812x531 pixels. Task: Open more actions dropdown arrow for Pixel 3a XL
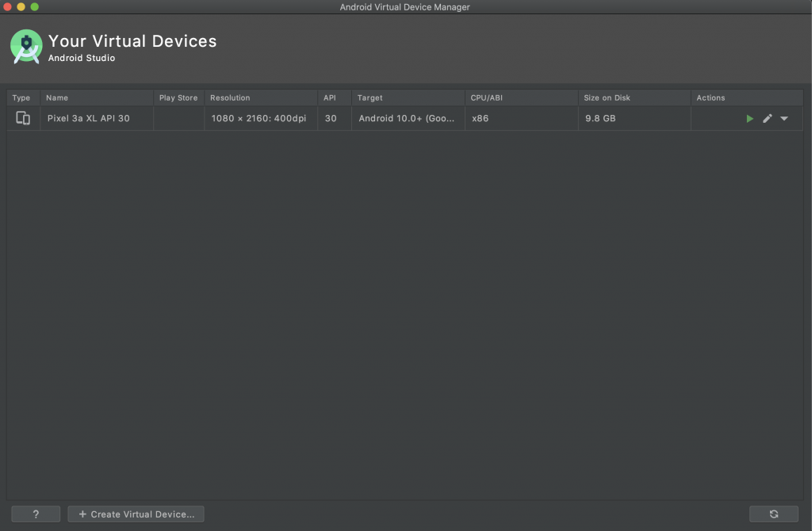coord(784,119)
